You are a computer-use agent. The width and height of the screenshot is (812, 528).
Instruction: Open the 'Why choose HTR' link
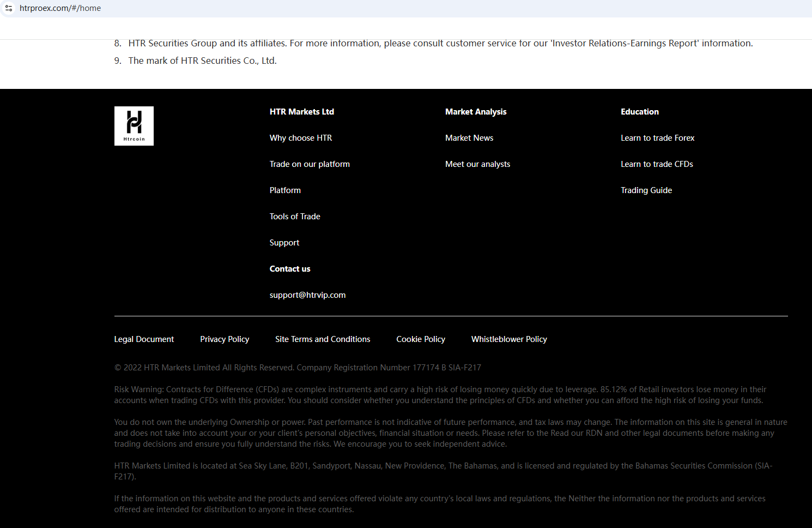pyautogui.click(x=301, y=138)
